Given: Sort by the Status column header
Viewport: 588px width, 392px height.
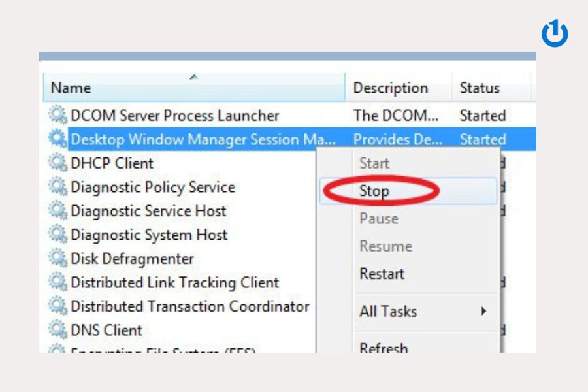Looking at the screenshot, I should coord(480,88).
